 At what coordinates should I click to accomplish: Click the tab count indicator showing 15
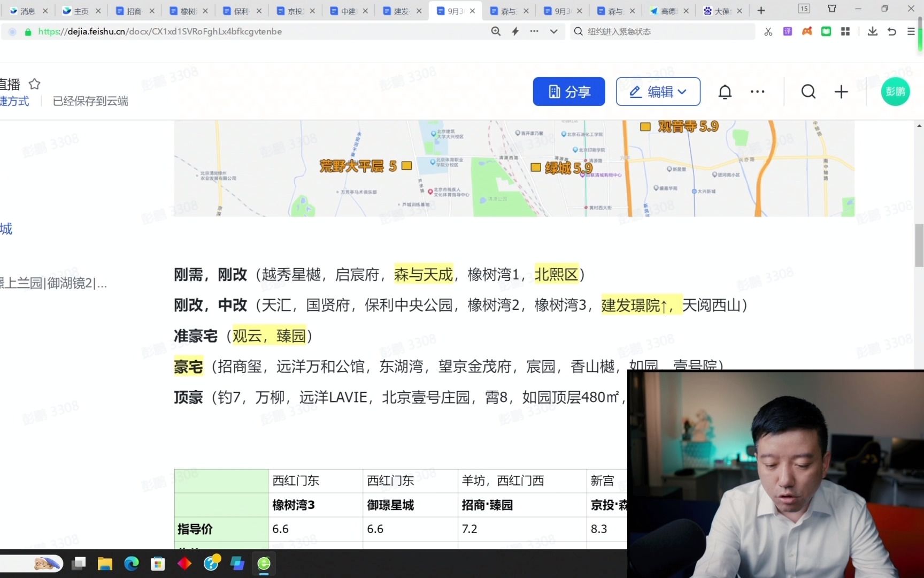[x=804, y=9]
